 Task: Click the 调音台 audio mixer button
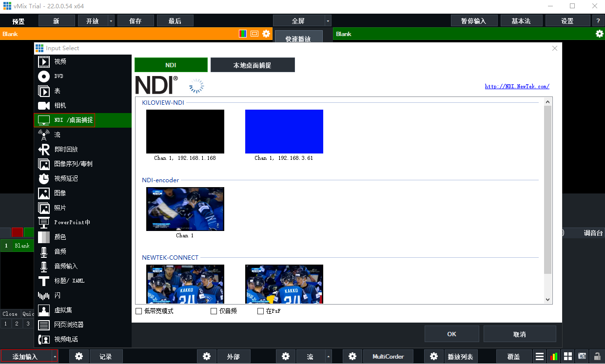(x=593, y=233)
